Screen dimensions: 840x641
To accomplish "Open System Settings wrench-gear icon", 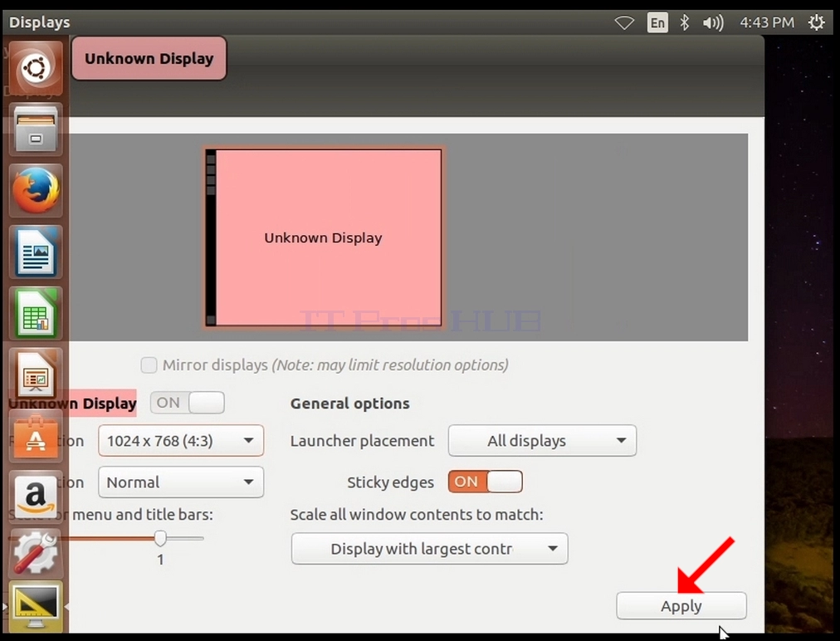I will [36, 552].
